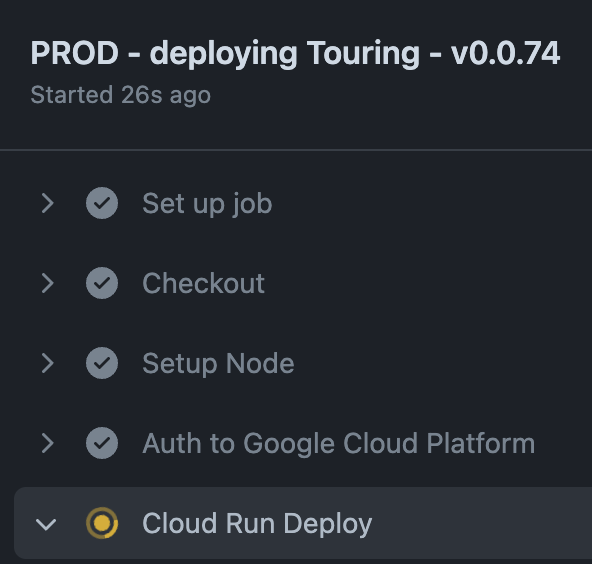Expand the Set up job step
This screenshot has height=564, width=592.
pyautogui.click(x=48, y=203)
